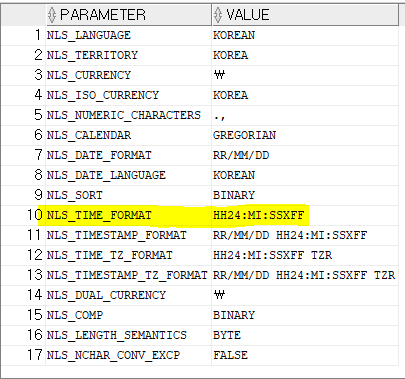Click the RR/MM/DD value of NLS_DATE_FORMAT
405x379 pixels.
pos(305,155)
